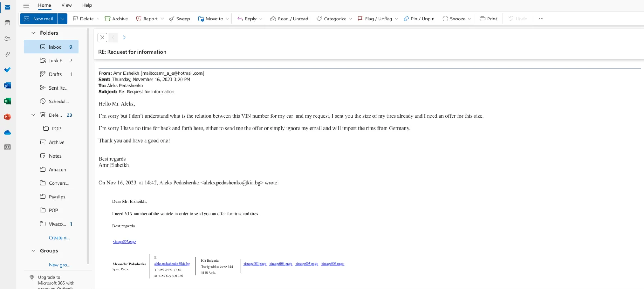Open the OneDrive cloud icon
Viewport: 644px width, 289px height.
(x=8, y=133)
